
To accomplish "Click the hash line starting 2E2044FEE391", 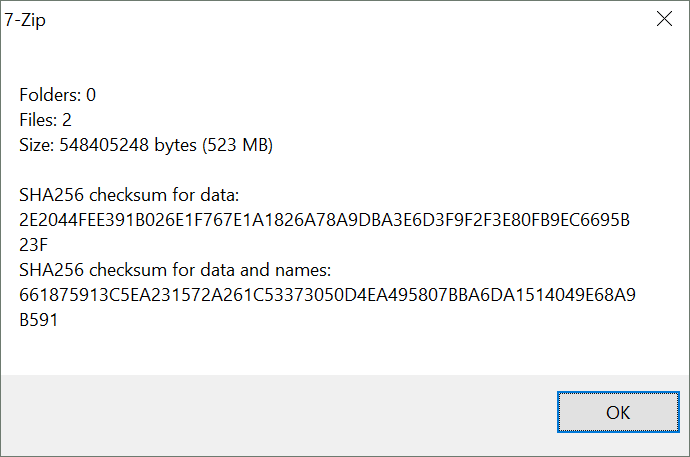I will tap(324, 220).
